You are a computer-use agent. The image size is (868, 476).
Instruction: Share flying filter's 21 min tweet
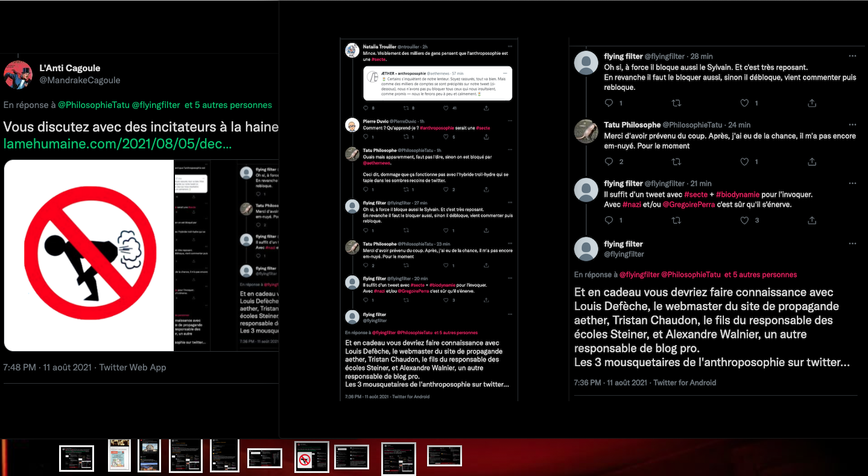pyautogui.click(x=812, y=220)
